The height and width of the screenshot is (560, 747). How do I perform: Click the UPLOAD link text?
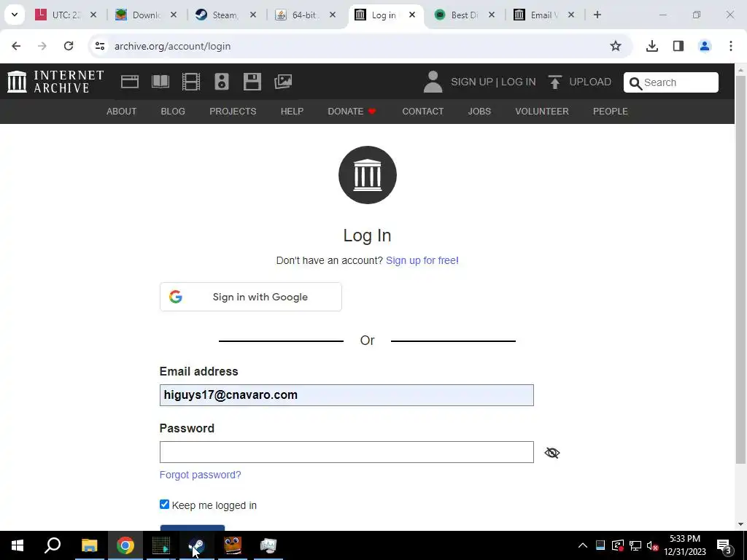[590, 82]
